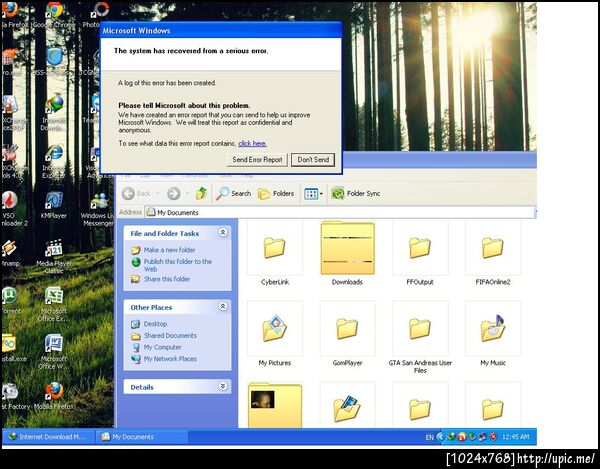This screenshot has width=600, height=469.
Task: Click the My Documents address bar
Action: click(x=341, y=212)
